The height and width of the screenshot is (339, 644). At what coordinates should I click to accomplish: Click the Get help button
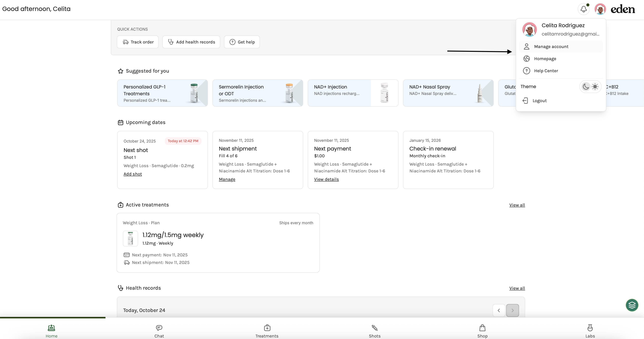point(242,42)
